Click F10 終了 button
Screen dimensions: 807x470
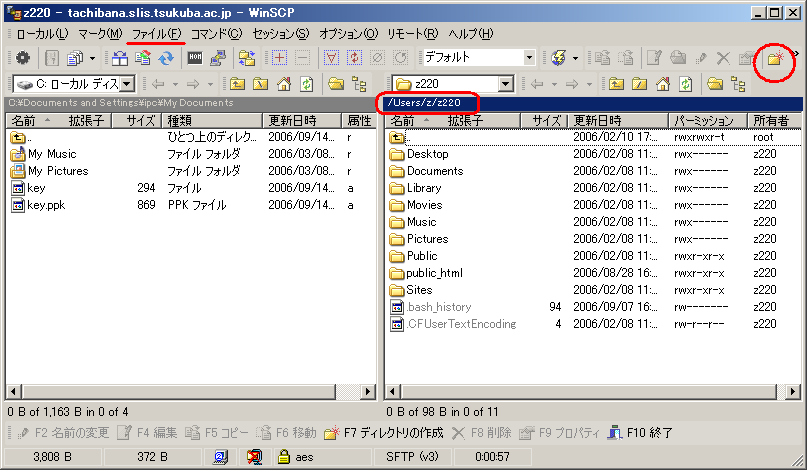click(640, 433)
